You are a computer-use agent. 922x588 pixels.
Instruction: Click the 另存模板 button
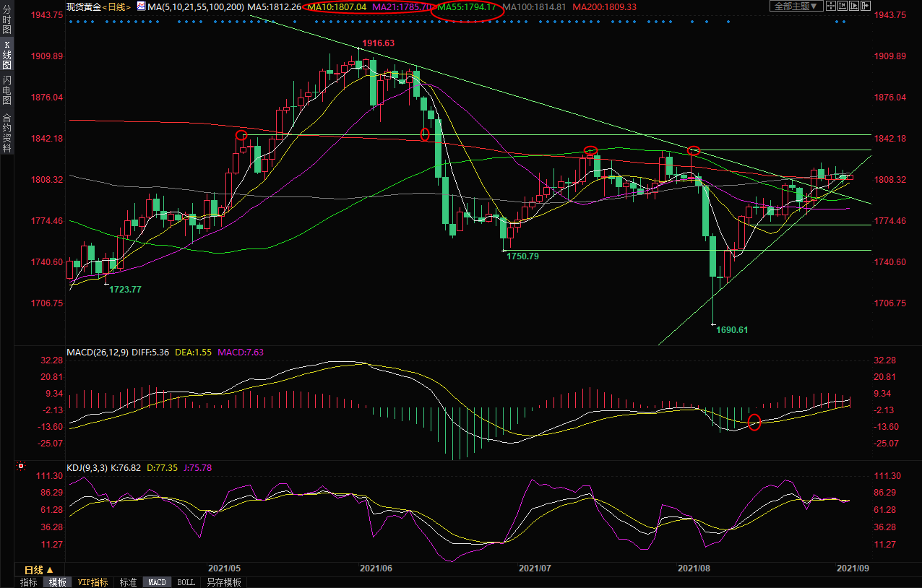(223, 582)
